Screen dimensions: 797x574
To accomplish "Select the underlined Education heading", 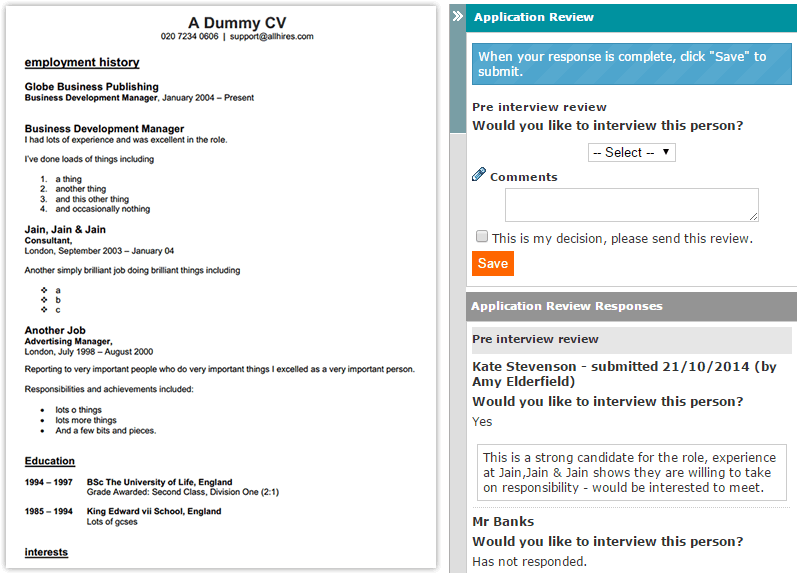I will pyautogui.click(x=50, y=461).
